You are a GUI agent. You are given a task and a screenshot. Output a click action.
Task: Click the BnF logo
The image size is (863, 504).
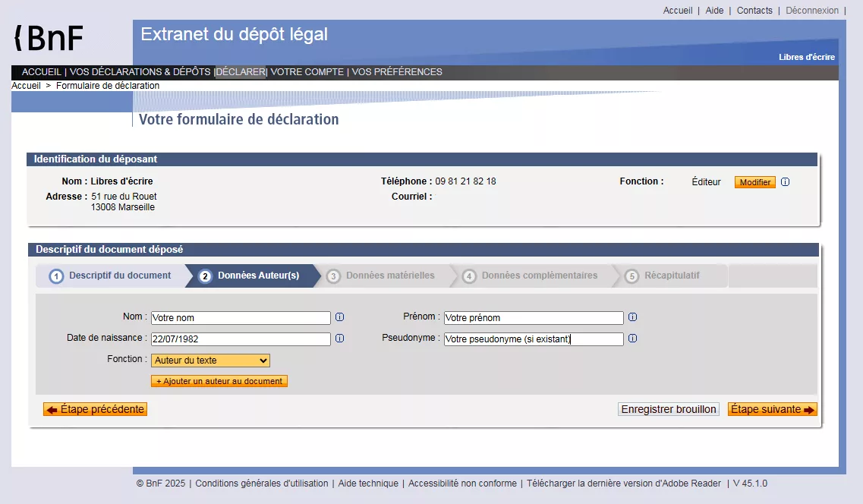(49, 37)
